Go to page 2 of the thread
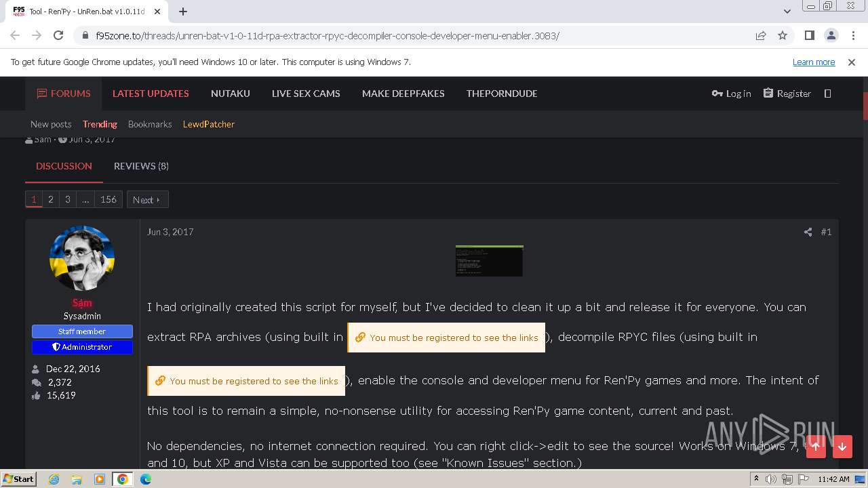This screenshot has height=488, width=868. coord(50,199)
